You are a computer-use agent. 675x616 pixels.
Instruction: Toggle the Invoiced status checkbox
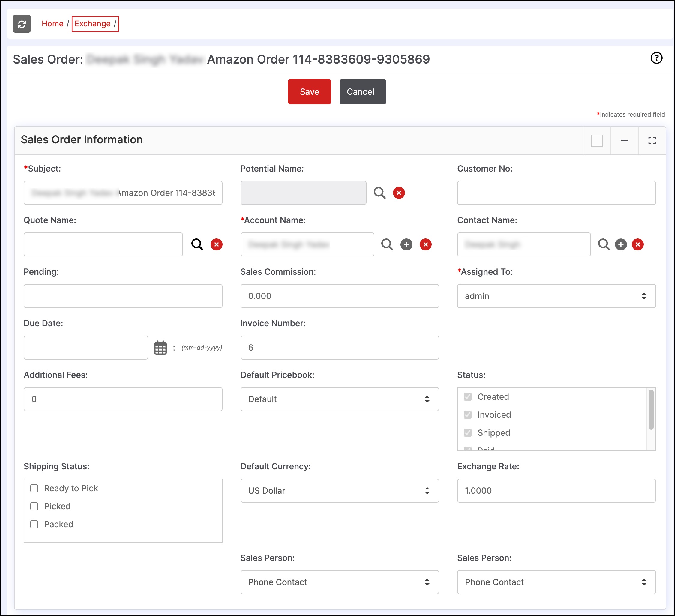click(468, 415)
